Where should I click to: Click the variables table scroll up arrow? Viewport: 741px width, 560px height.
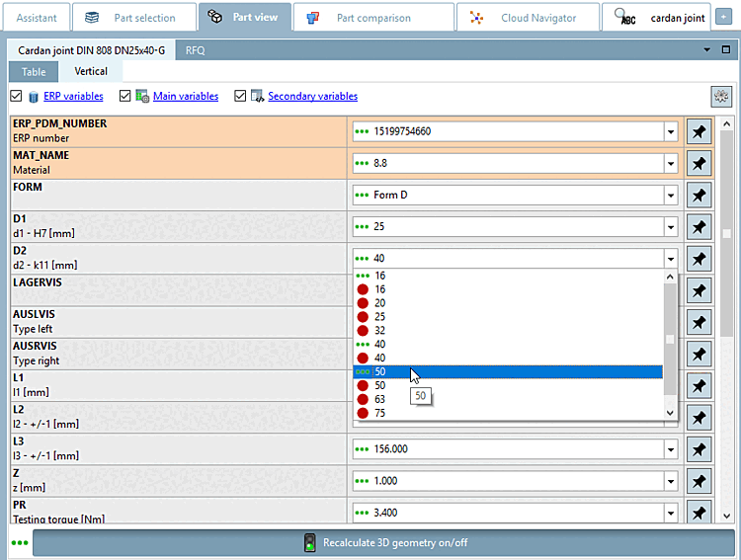(727, 123)
